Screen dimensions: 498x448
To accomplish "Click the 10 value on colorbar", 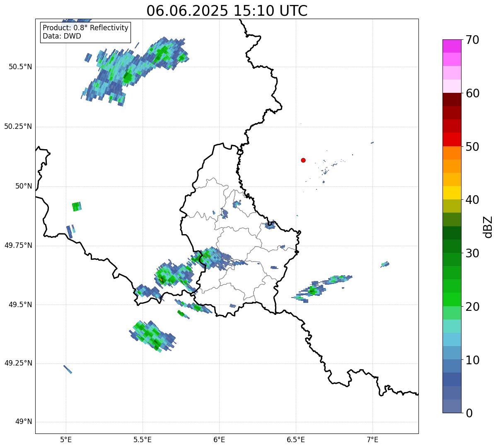I will (472, 360).
